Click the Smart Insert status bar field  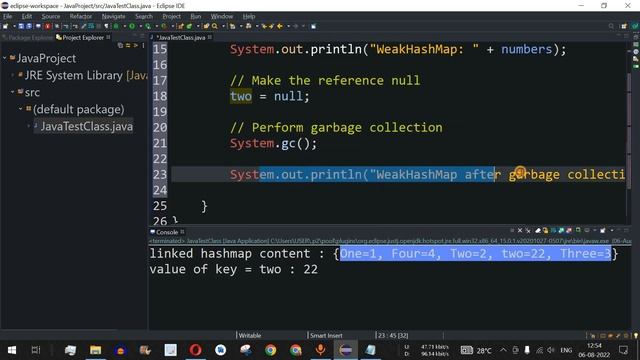click(326, 336)
